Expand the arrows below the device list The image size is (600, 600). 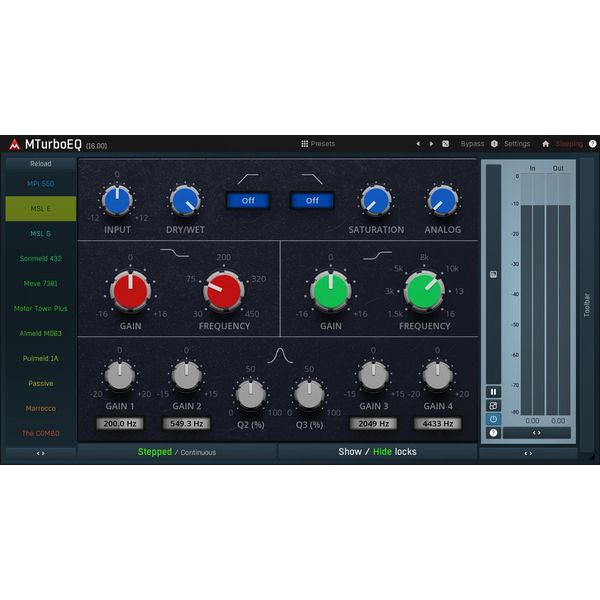[x=41, y=453]
